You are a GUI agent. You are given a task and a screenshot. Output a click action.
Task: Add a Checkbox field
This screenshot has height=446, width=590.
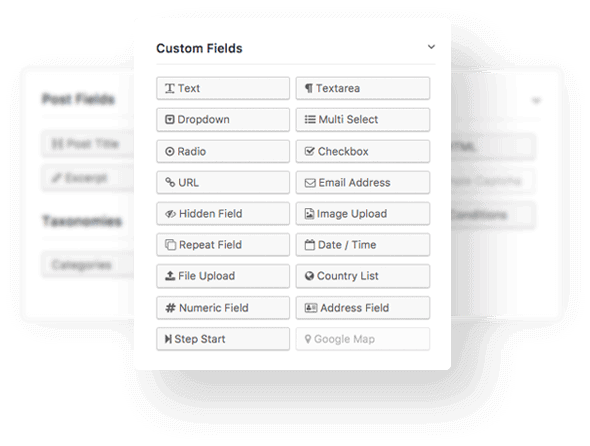pos(363,151)
